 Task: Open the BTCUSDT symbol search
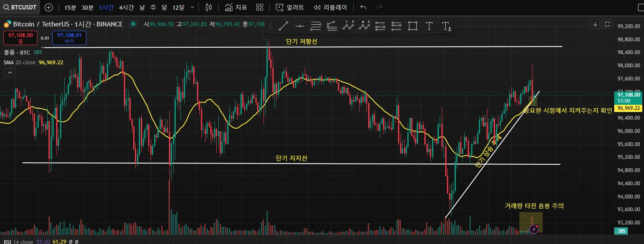pos(20,7)
